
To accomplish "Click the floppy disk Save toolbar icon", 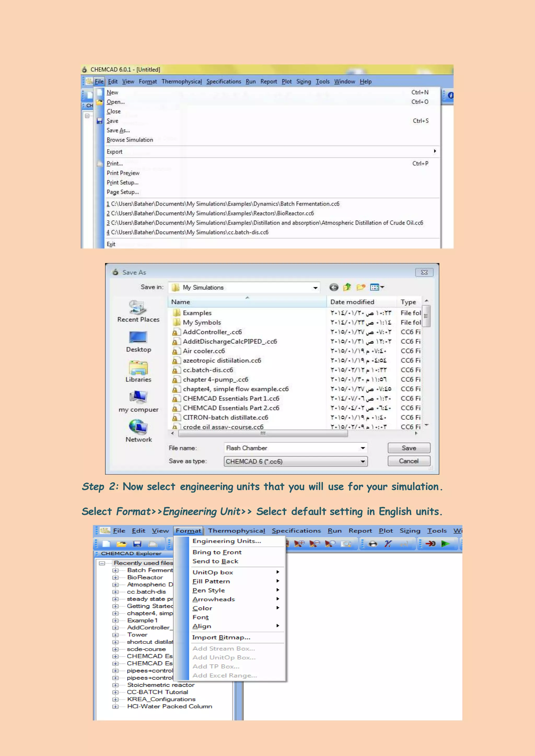I will click(x=137, y=544).
